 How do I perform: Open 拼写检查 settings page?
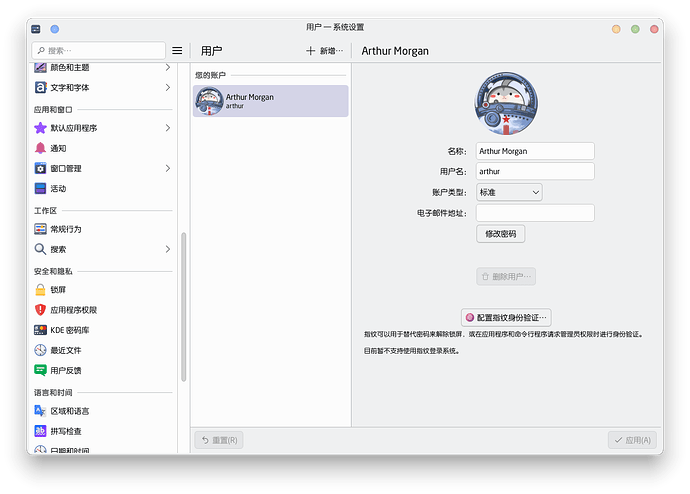(103, 432)
